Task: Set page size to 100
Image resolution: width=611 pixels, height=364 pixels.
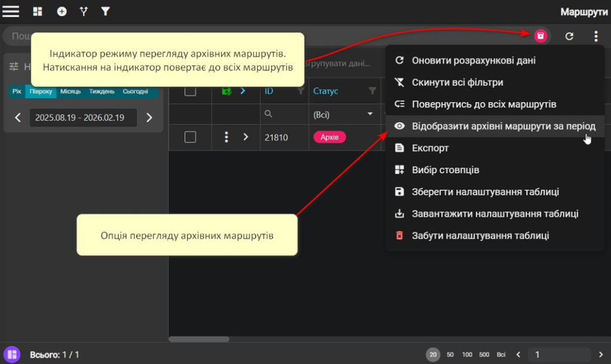Action: tap(467, 354)
